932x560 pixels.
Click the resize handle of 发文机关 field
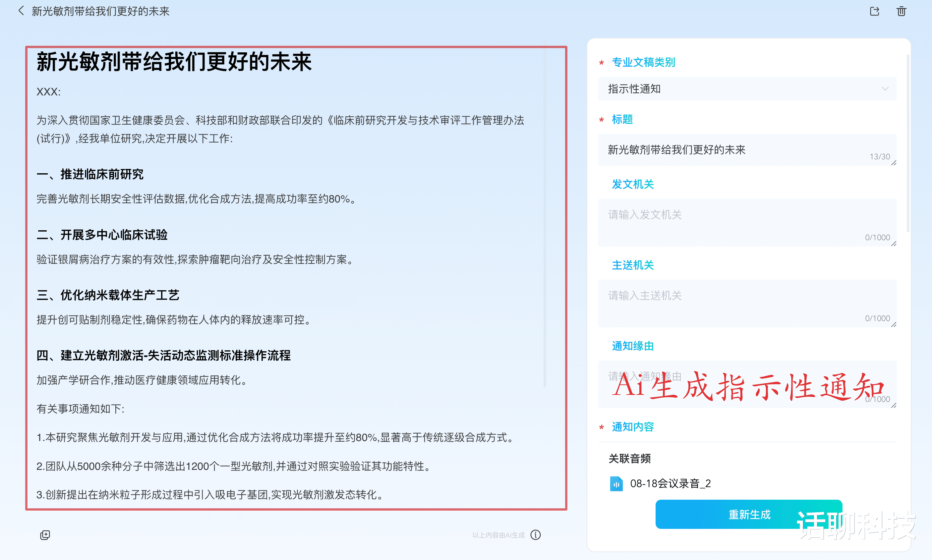tap(894, 244)
